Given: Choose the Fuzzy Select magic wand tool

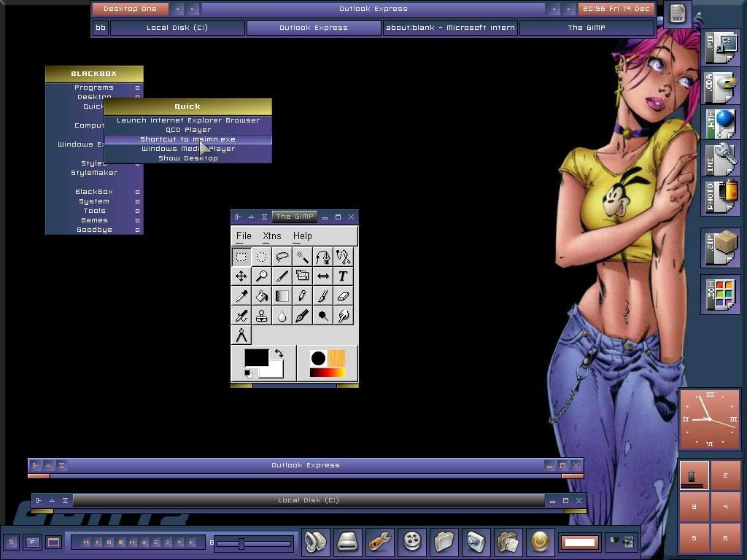Looking at the screenshot, I should tap(302, 257).
